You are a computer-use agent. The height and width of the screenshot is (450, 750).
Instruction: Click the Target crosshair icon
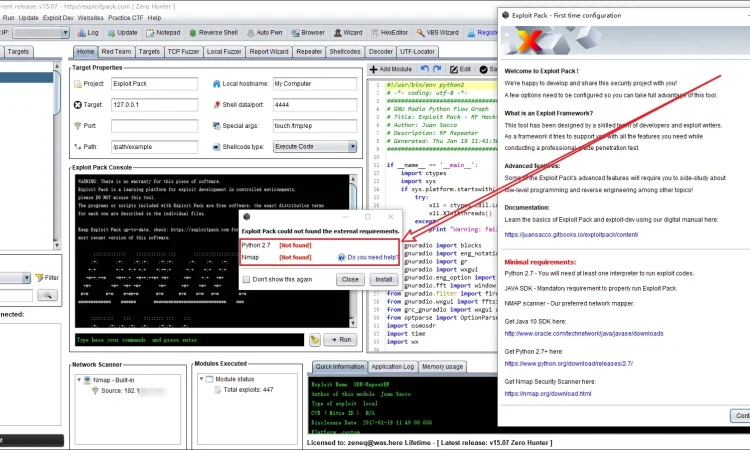coord(77,105)
